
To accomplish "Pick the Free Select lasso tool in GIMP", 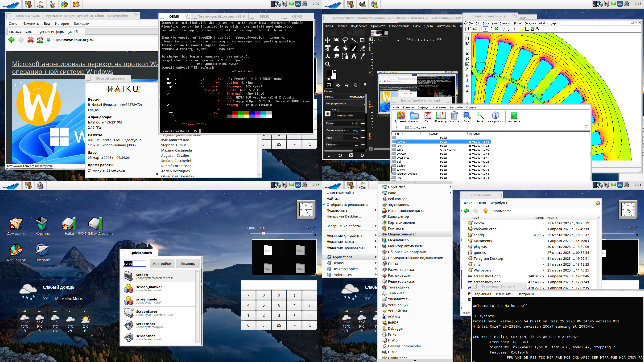I will [x=345, y=40].
